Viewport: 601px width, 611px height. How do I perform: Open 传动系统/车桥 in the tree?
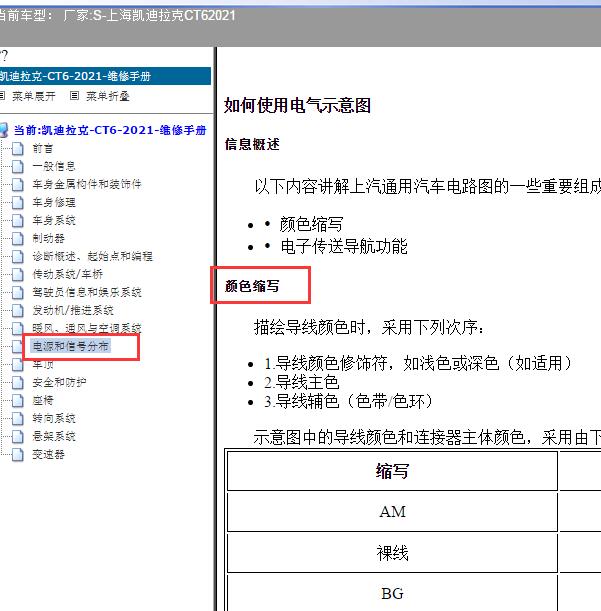(x=67, y=274)
